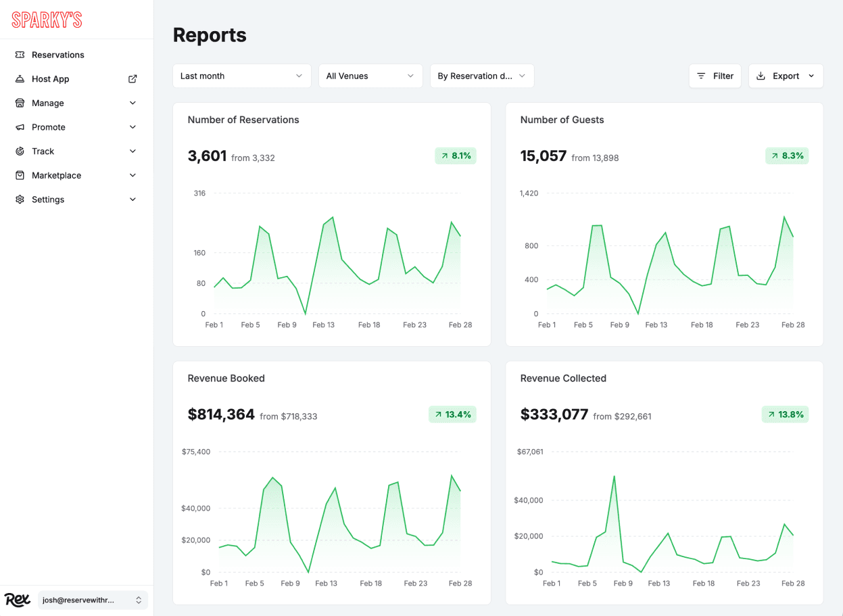
Task: Expand the Track section
Action: (133, 151)
